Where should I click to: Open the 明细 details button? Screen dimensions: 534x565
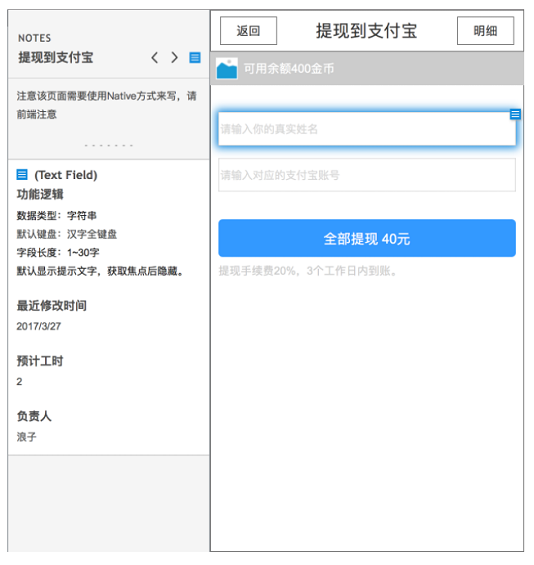coord(486,31)
